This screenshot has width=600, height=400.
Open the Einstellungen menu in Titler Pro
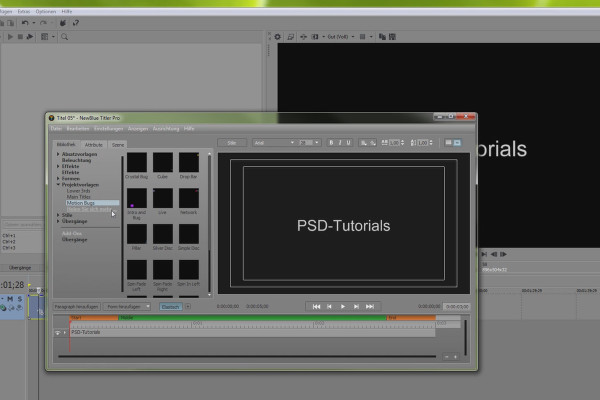click(109, 129)
